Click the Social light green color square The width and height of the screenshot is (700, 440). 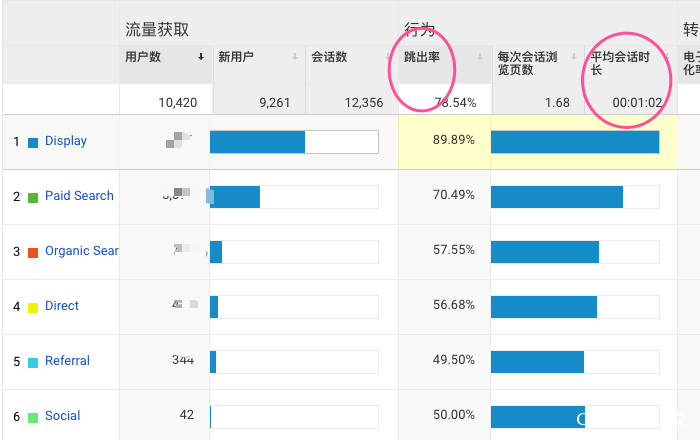[33, 417]
